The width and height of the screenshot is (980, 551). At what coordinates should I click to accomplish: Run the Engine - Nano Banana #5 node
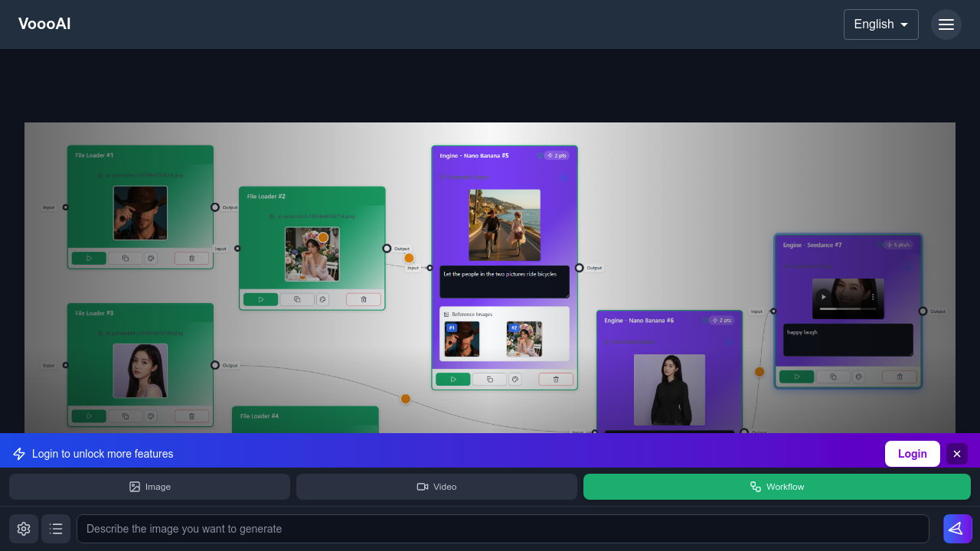coord(453,379)
